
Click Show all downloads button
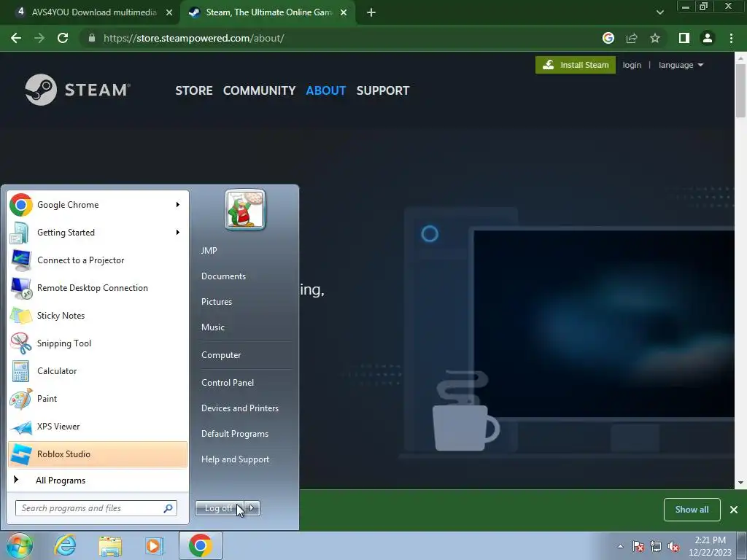pyautogui.click(x=692, y=510)
